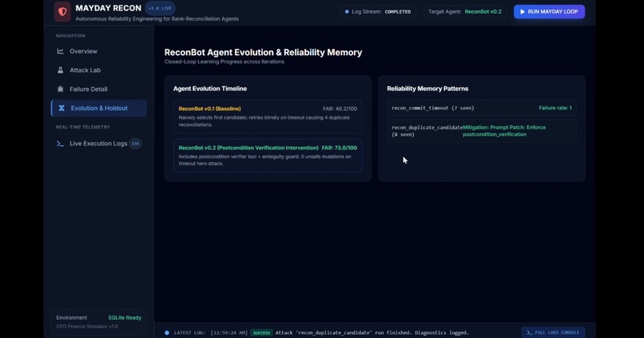Click Target Agent ReconBot v0.2 label
This screenshot has height=338, width=644.
(465, 12)
